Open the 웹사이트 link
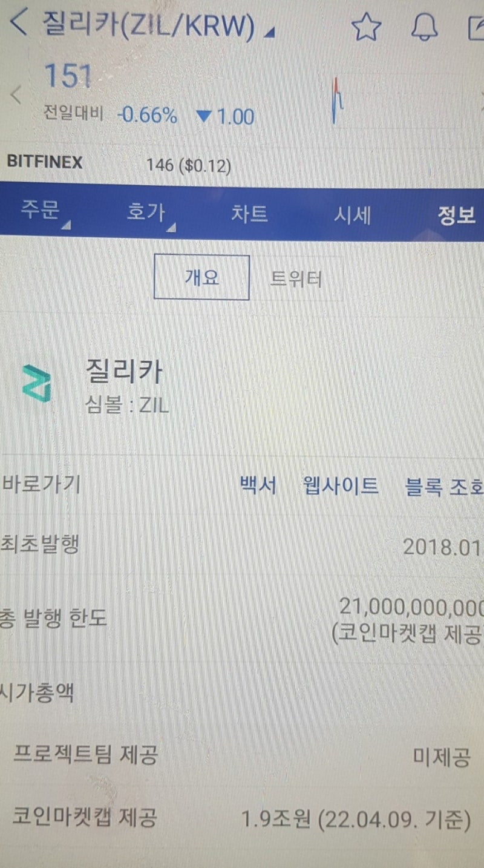The height and width of the screenshot is (868, 484). (x=341, y=486)
